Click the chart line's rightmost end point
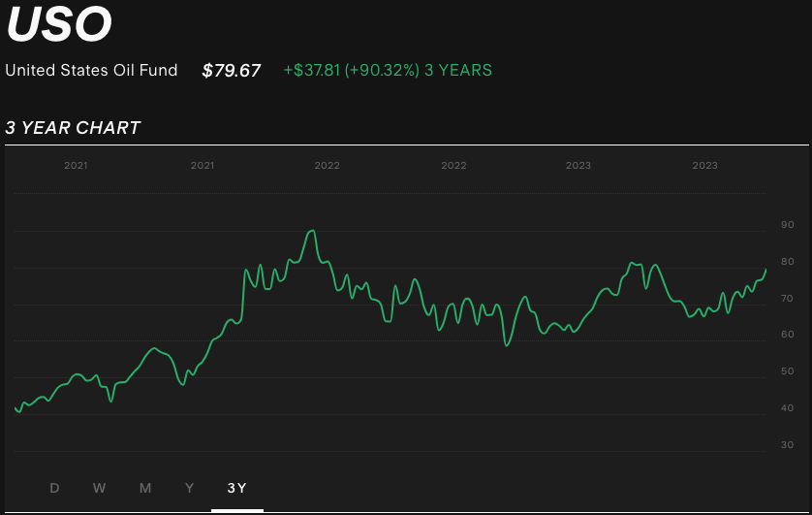 point(765,270)
